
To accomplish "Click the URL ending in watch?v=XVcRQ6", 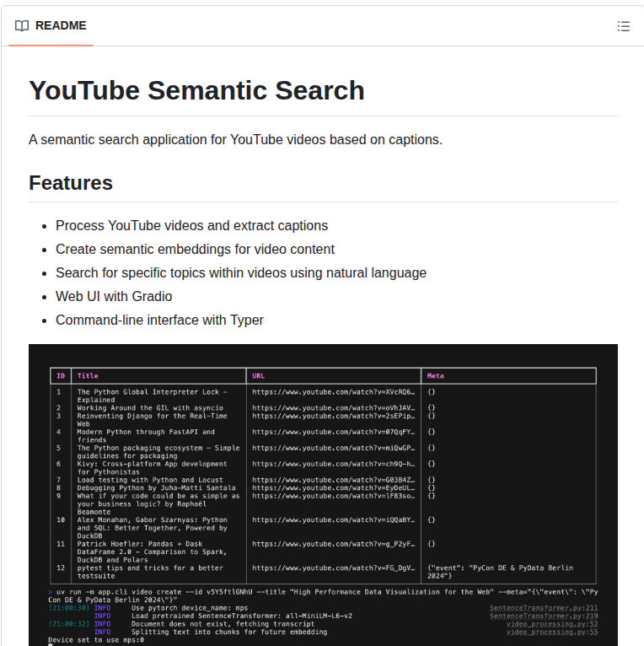I will tap(334, 392).
